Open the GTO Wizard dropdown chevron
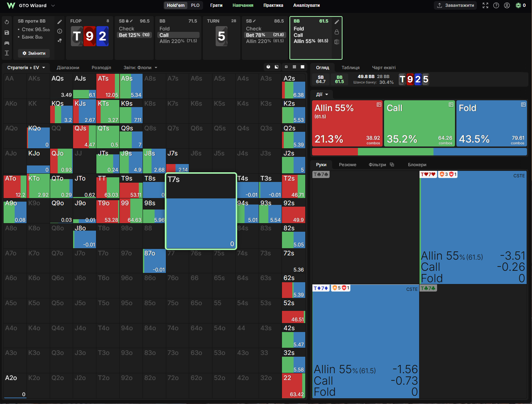The image size is (532, 404). 53,6
